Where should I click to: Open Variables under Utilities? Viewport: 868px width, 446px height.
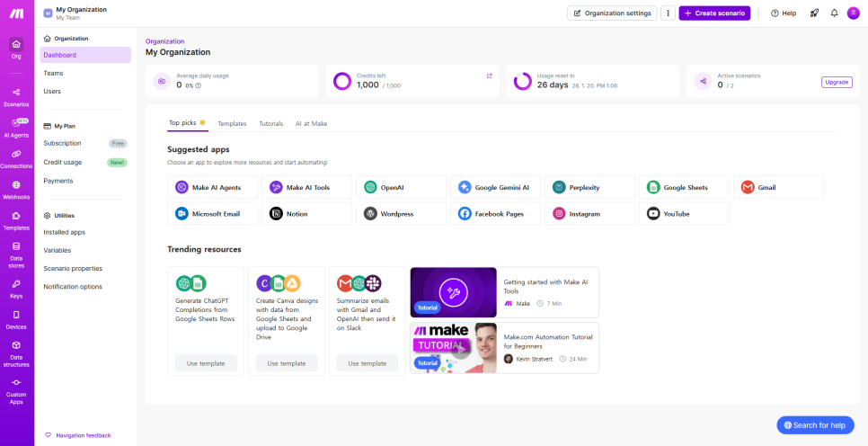85,250
